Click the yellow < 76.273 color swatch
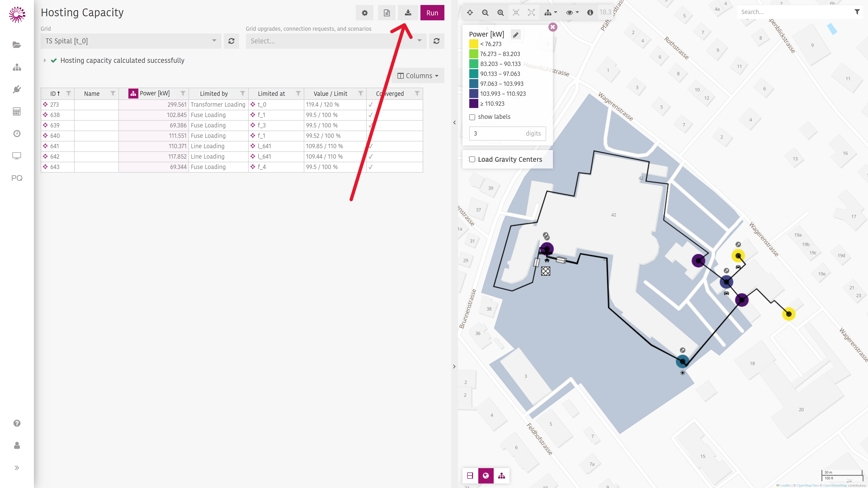This screenshot has width=868, height=488. point(473,44)
